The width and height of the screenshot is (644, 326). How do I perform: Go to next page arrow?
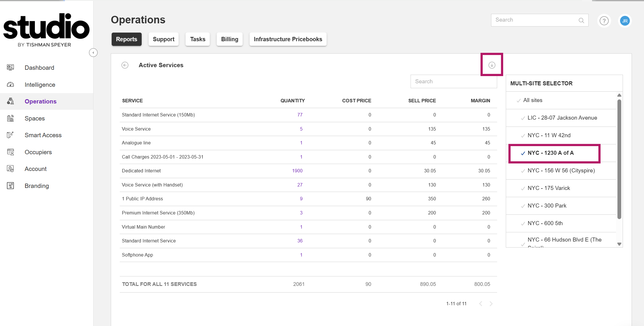(491, 304)
